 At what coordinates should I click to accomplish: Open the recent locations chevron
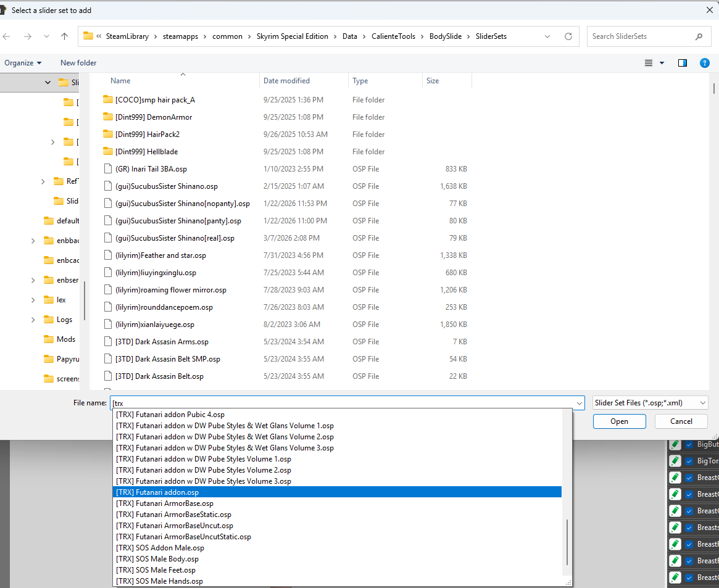coord(46,36)
